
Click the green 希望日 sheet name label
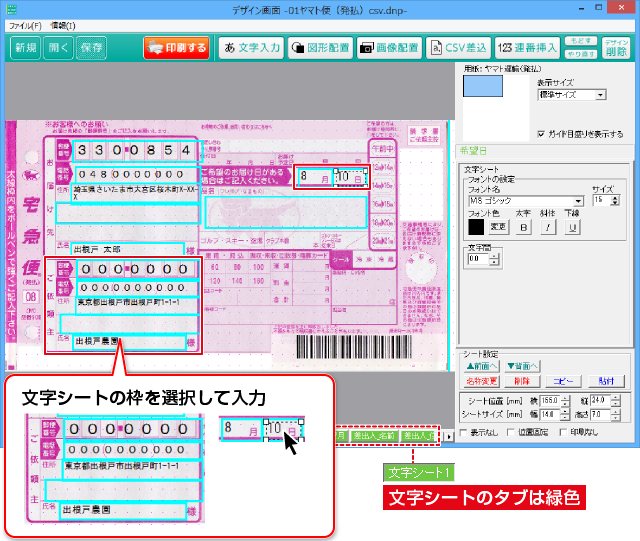tap(473, 151)
